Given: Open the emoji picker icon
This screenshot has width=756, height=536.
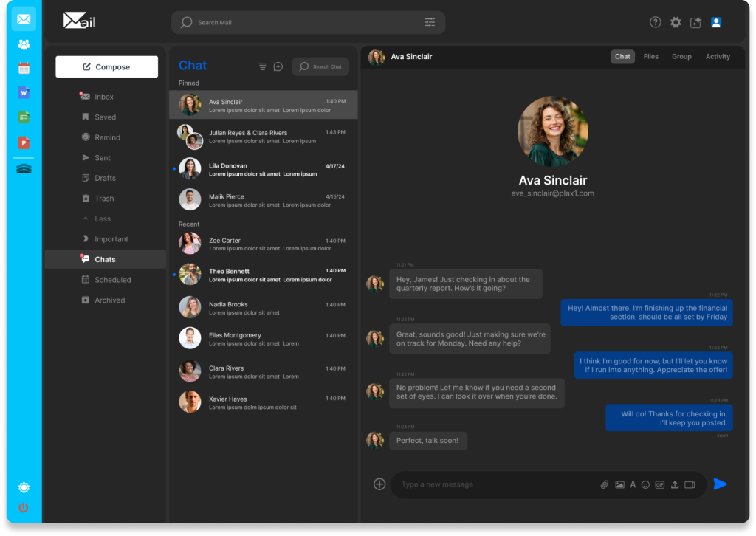Looking at the screenshot, I should (645, 485).
